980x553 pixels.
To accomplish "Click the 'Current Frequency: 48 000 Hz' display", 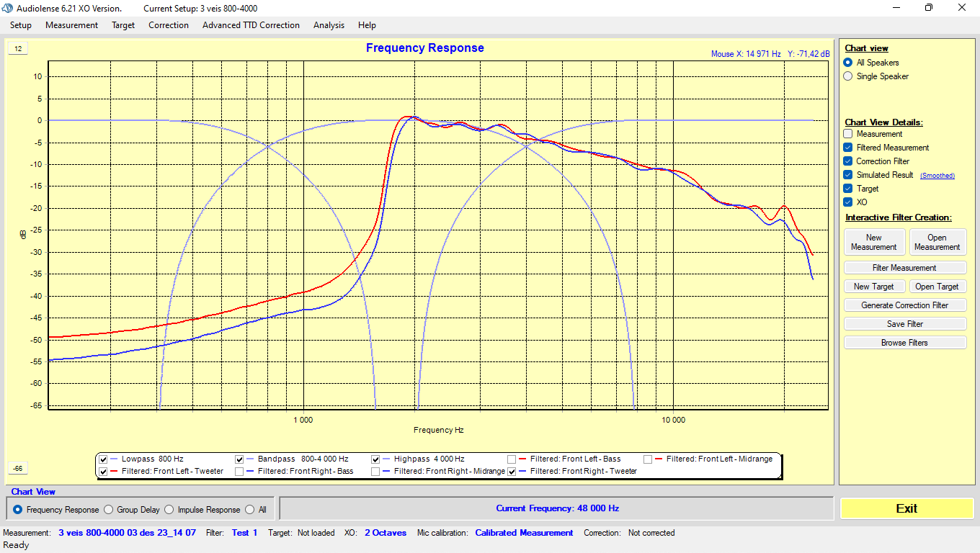I will 557,508.
